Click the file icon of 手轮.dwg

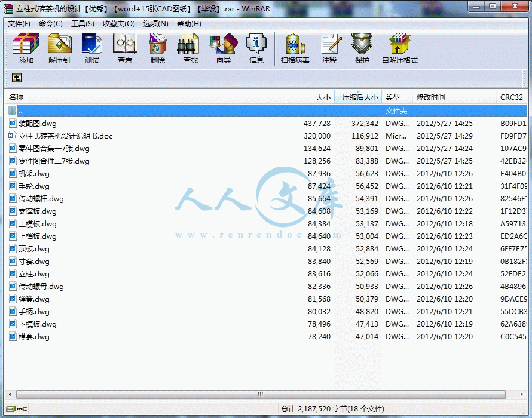tap(13, 186)
